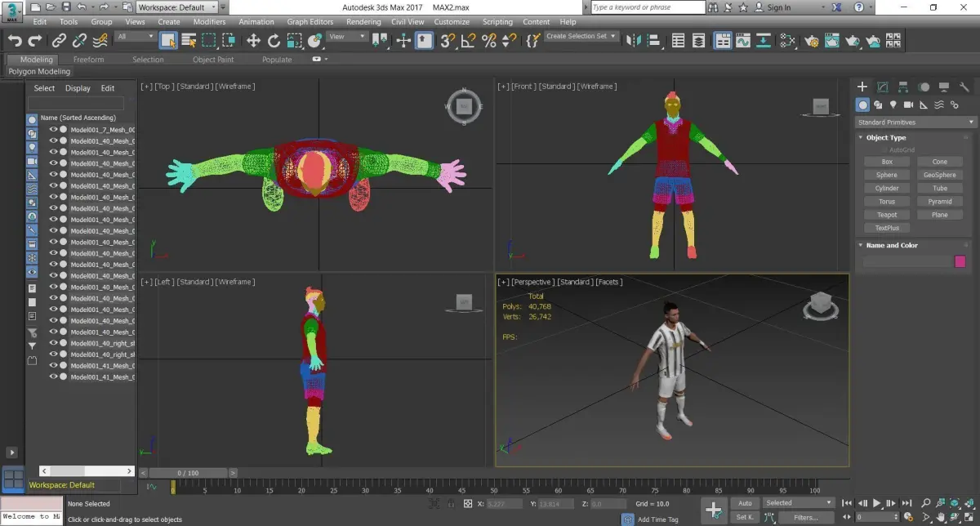Click Maximize Viewport Toggle icon

point(969,517)
